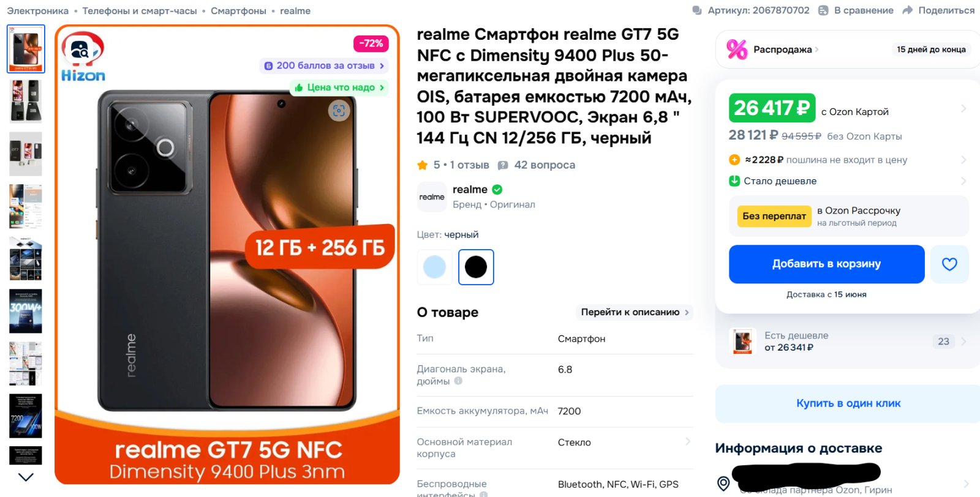Click Купить в один клик button
This screenshot has width=980, height=497.
pos(848,403)
